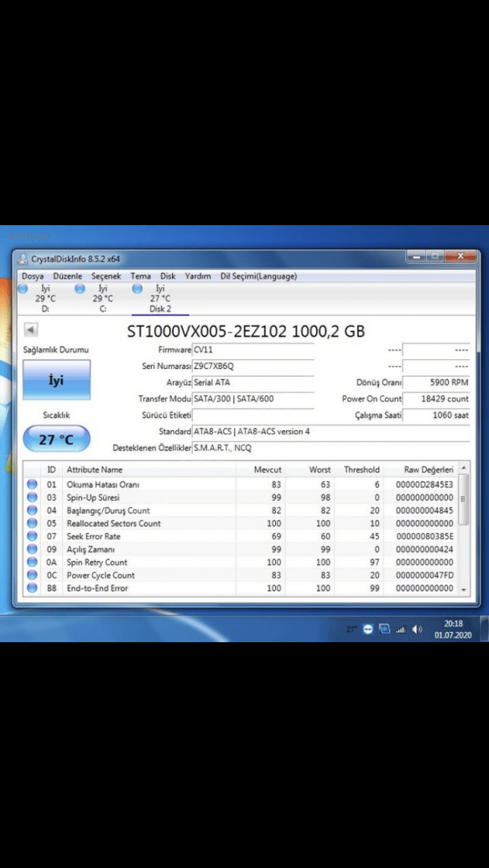The width and height of the screenshot is (489, 868).
Task: Open the Seçenek menu
Action: pyautogui.click(x=106, y=276)
